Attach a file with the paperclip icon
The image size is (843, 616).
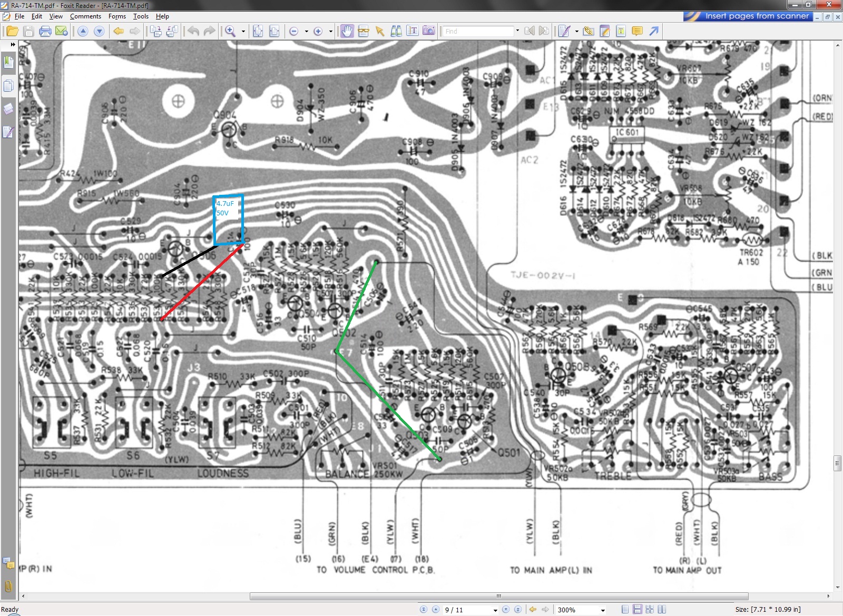589,31
